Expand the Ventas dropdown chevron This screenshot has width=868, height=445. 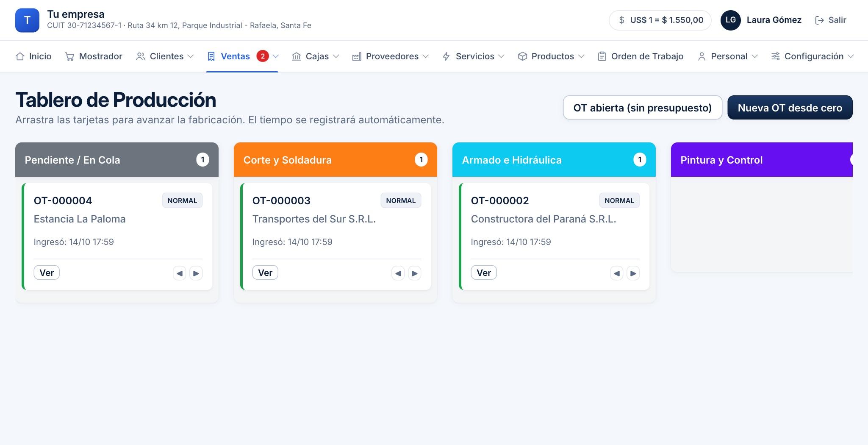[x=276, y=56]
